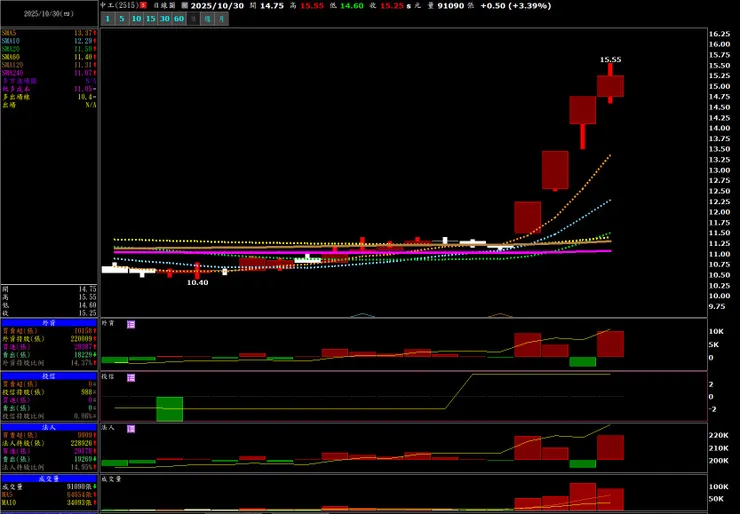Open the purple list icon beside 投信 chart

click(x=131, y=378)
